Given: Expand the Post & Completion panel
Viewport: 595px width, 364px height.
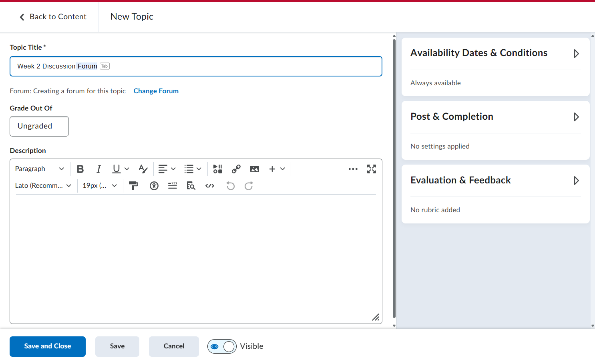Looking at the screenshot, I should coord(496,117).
